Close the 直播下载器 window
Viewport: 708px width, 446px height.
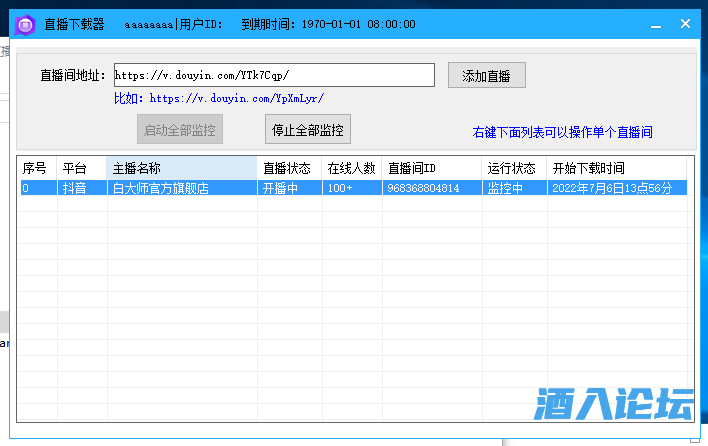[686, 24]
